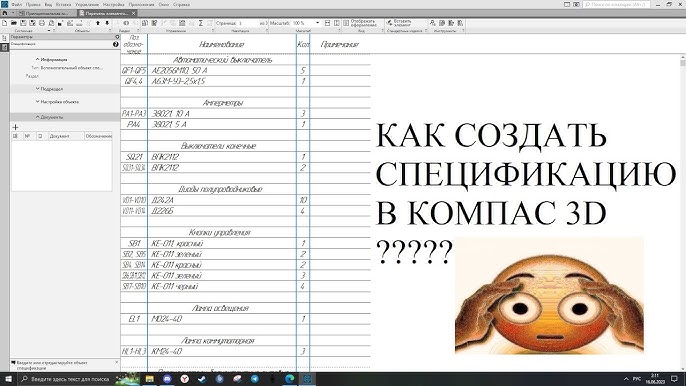
Task: Click the Print icon in the toolbar
Action: tap(42, 23)
